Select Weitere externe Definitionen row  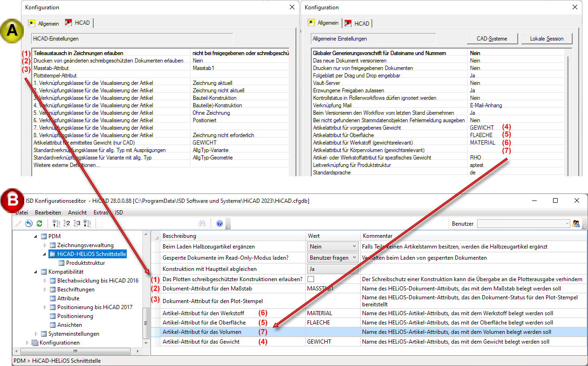point(161,165)
